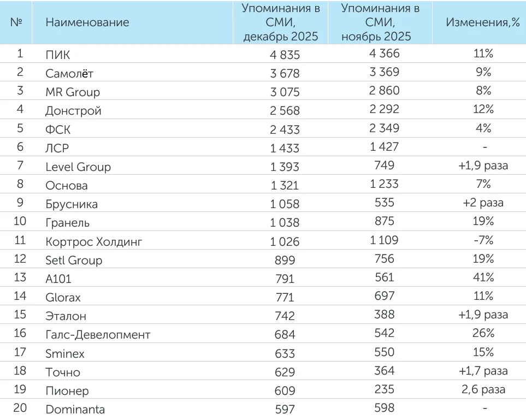The image size is (526, 420).
Task: Click the Донстрой company name
Action: [x=73, y=110]
